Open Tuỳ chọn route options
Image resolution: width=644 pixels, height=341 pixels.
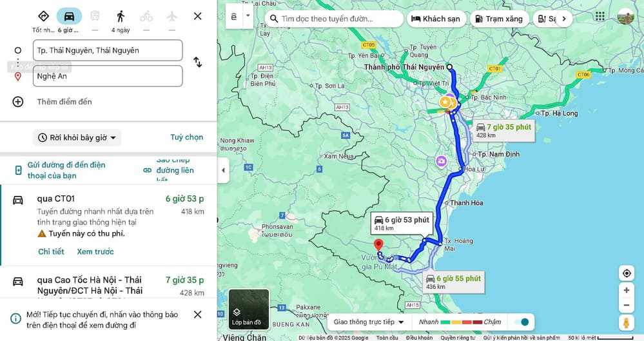click(187, 137)
